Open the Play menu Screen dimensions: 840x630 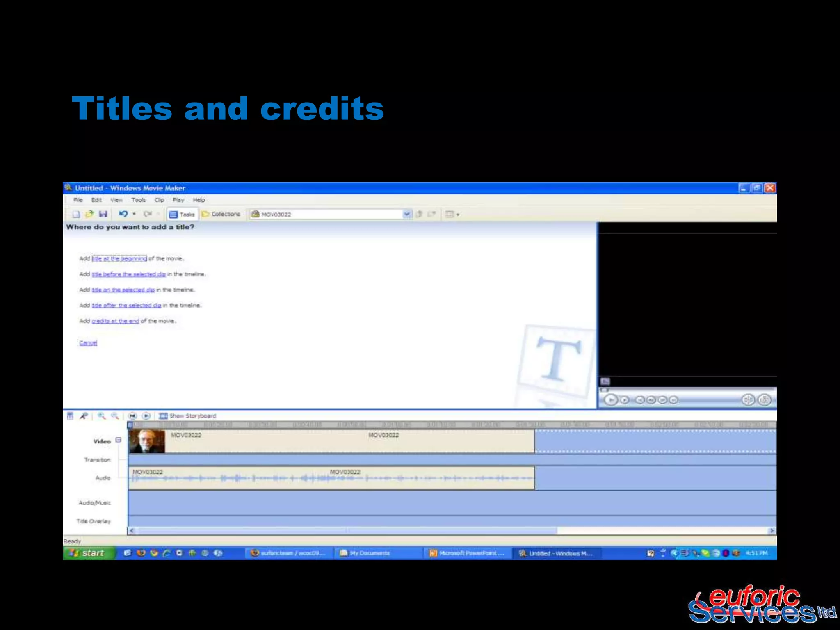click(178, 200)
